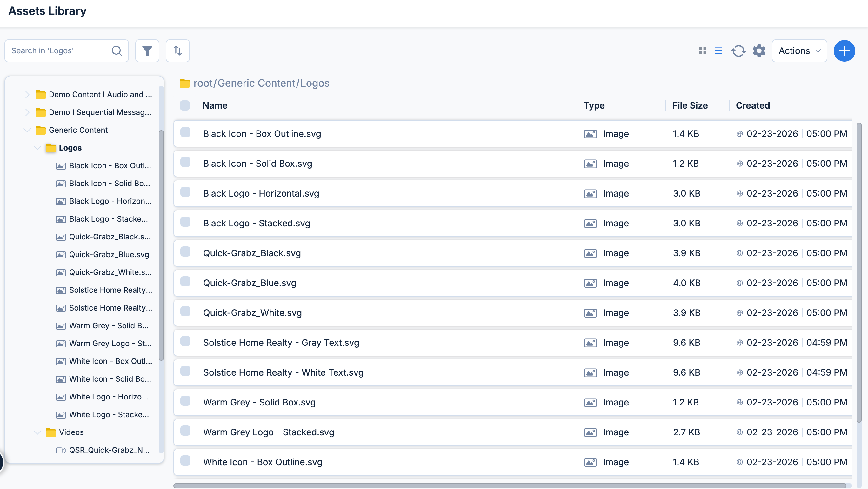Click the file list vertical scrollbar

point(859,272)
